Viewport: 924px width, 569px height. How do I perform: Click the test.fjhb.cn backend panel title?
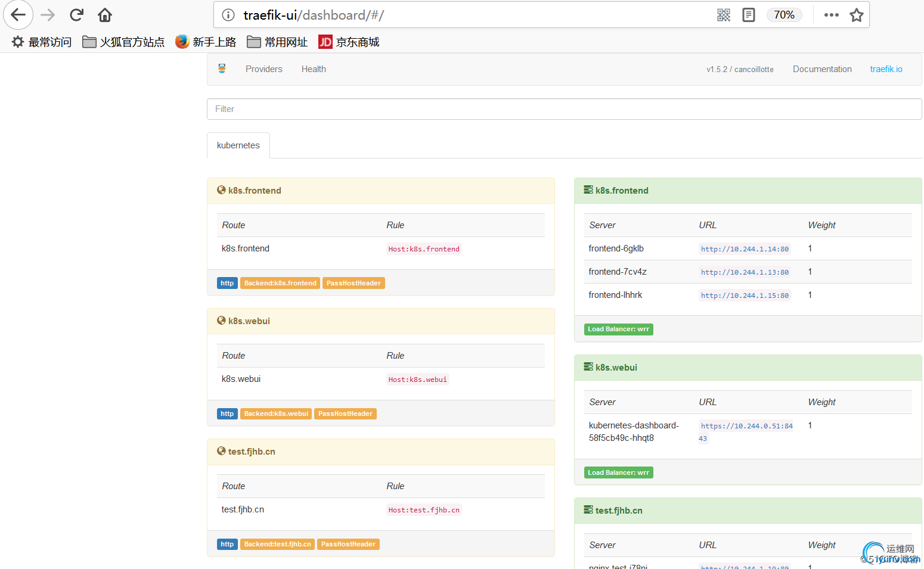[619, 511]
